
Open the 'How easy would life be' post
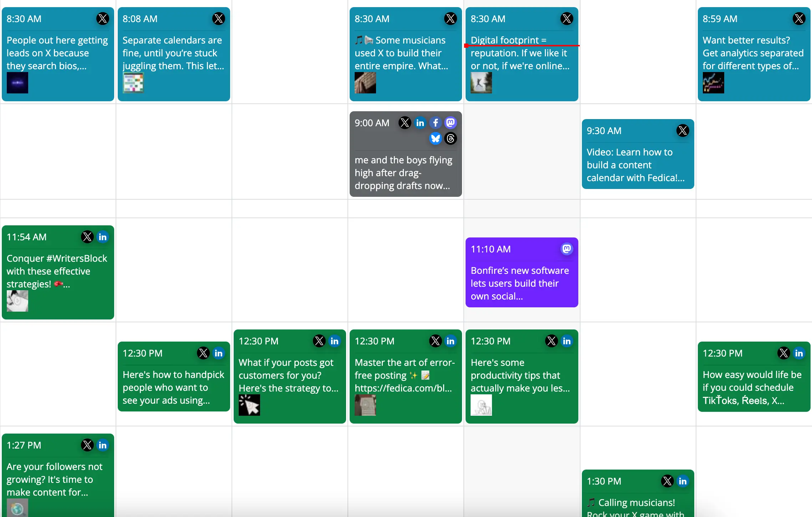point(753,387)
